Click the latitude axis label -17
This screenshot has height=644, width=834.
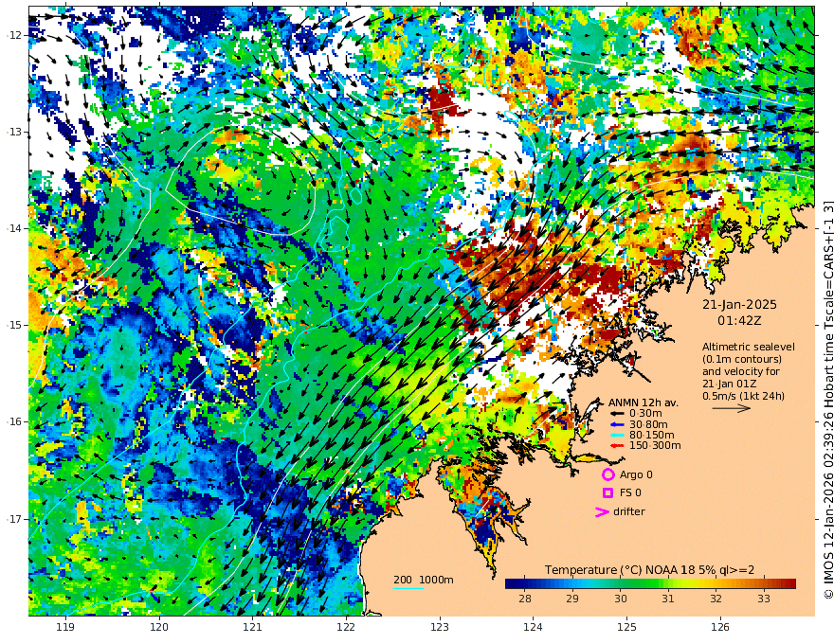(x=14, y=519)
